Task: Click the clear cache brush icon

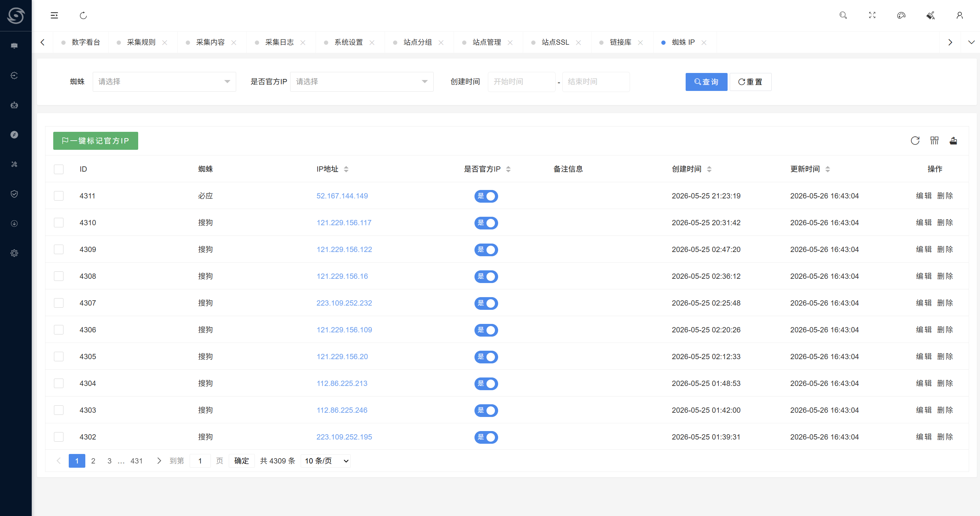Action: (930, 15)
